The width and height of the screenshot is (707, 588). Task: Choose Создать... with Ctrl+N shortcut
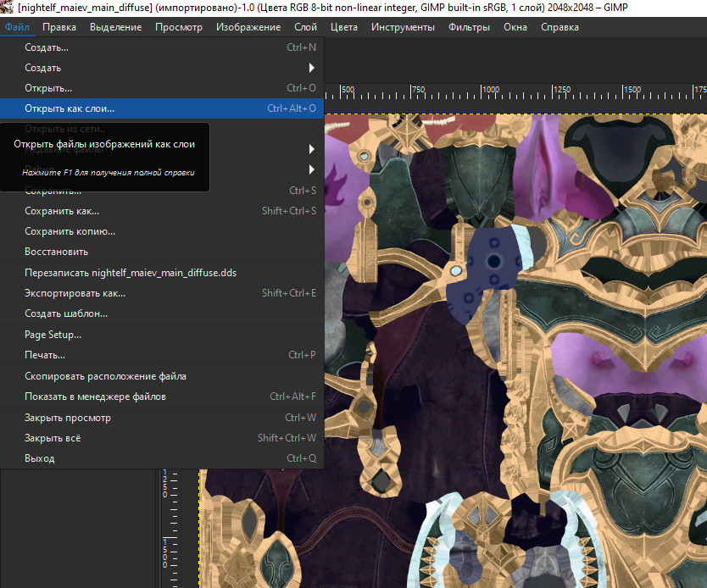click(47, 47)
